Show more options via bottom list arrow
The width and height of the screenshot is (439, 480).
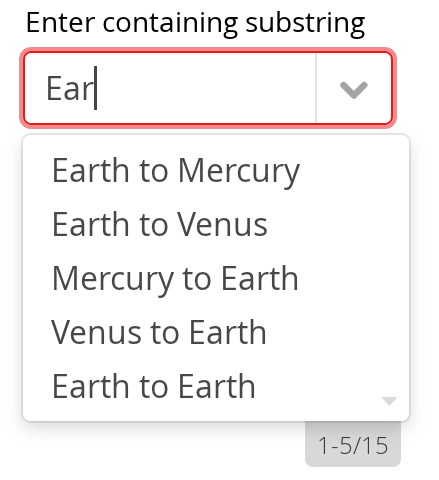pos(389,400)
